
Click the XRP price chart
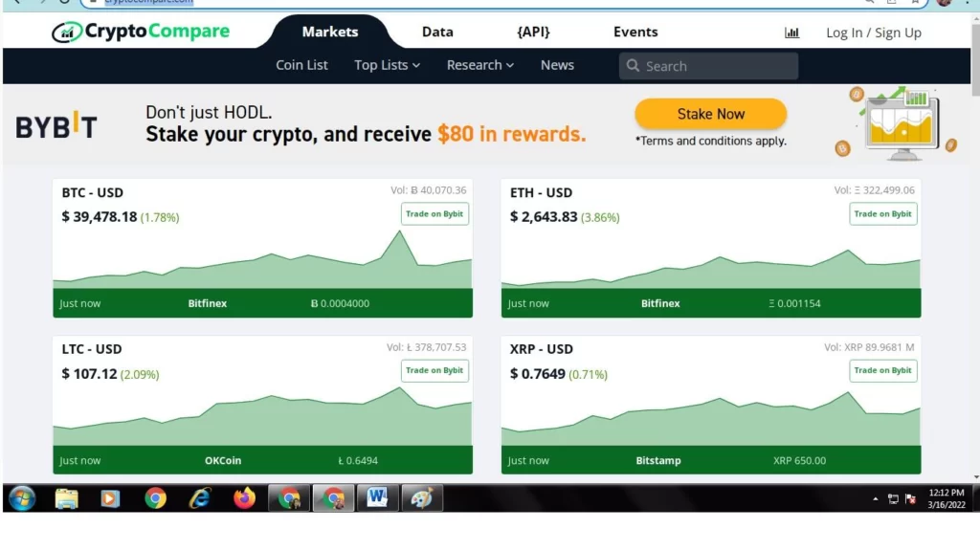(x=711, y=419)
